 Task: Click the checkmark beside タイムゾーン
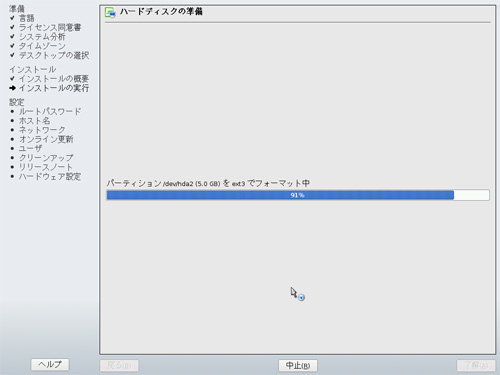(12, 46)
